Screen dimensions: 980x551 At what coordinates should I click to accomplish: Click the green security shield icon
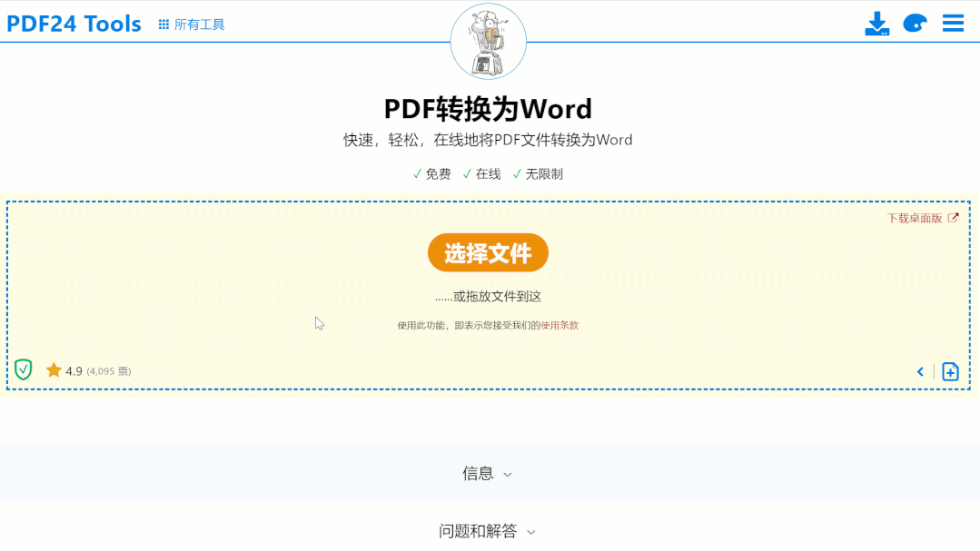tap(23, 369)
